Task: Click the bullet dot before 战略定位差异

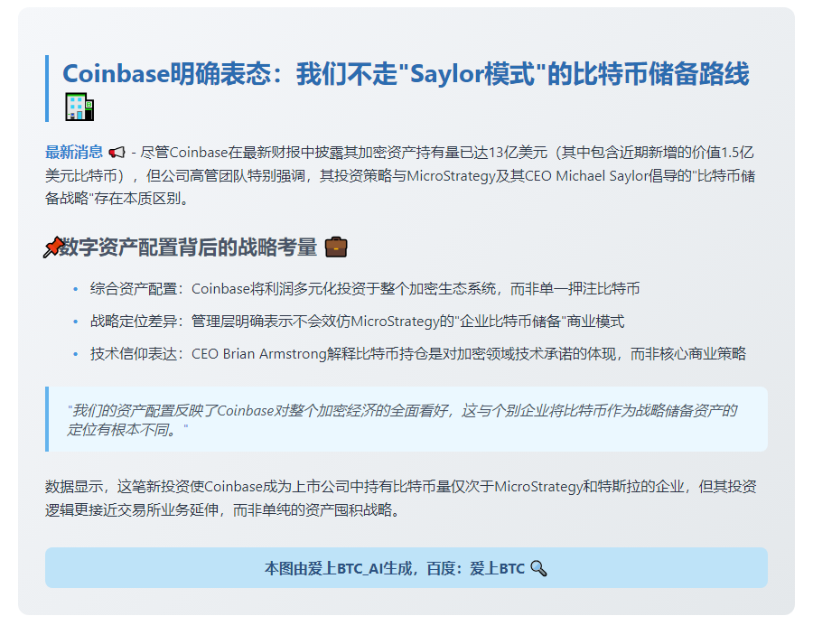Action: click(75, 322)
